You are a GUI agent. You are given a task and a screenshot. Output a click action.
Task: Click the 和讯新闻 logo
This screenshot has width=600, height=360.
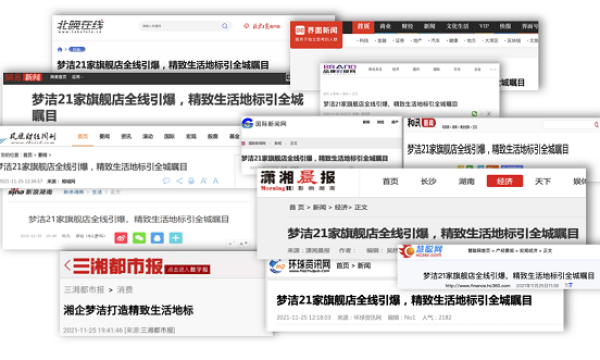(x=421, y=123)
